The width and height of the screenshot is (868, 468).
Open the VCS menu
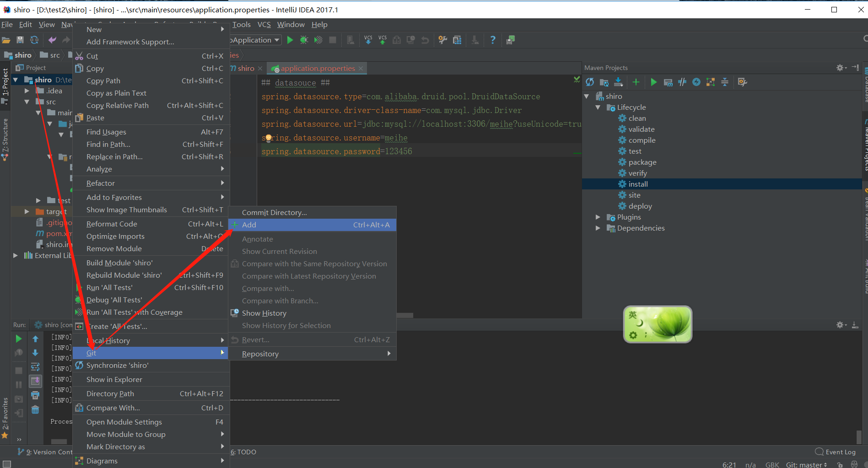coord(264,25)
